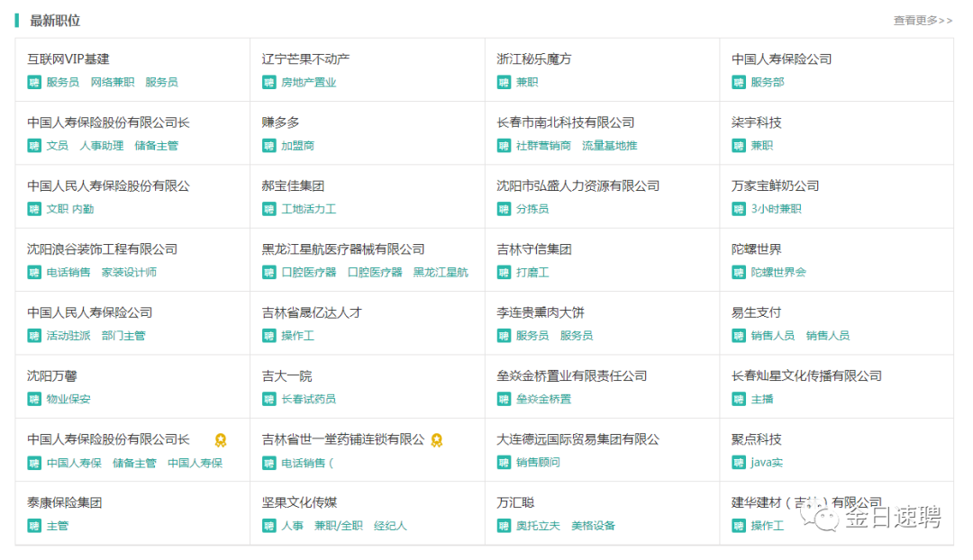Open company 聚点科技
Viewport: 973px width, 560px height.
coord(757,439)
